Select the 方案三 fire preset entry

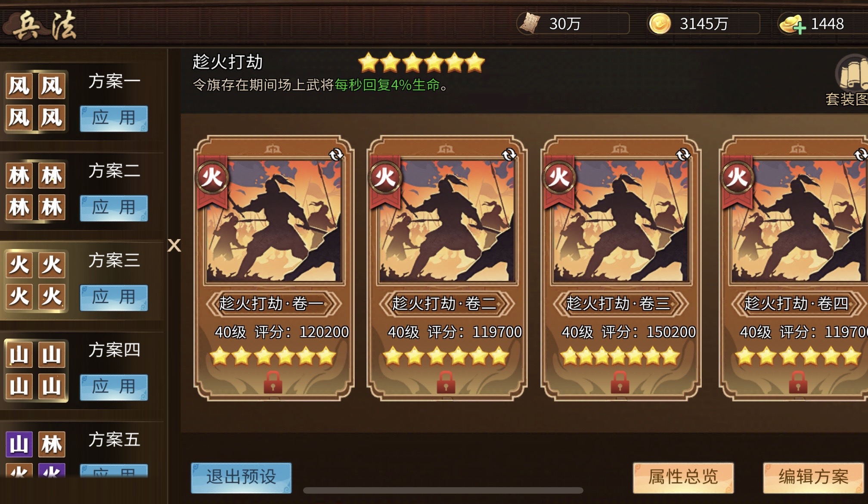point(82,280)
